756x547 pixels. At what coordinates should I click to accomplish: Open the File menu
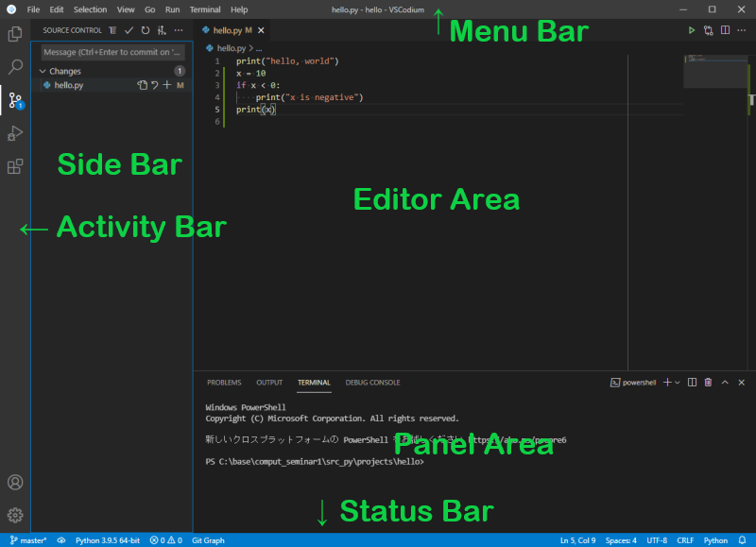pyautogui.click(x=33, y=9)
